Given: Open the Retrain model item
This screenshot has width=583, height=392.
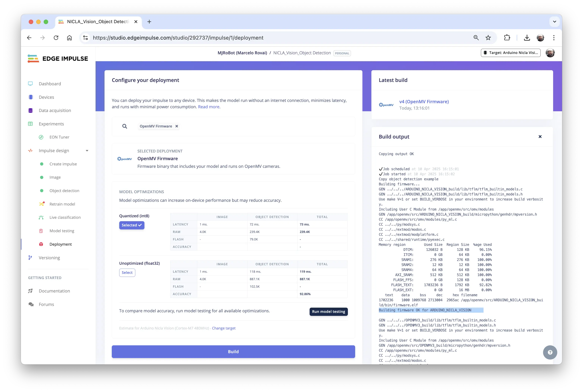Looking at the screenshot, I should [62, 204].
